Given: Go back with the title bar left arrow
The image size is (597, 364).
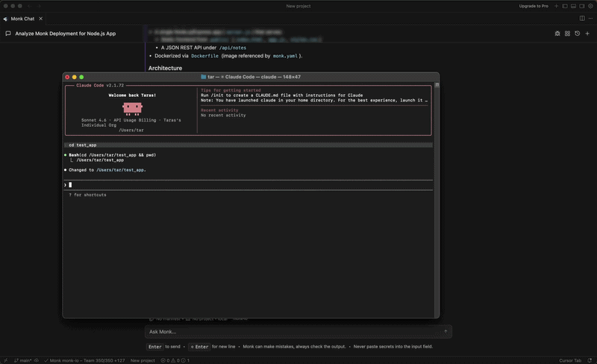Looking at the screenshot, I should coord(29,6).
